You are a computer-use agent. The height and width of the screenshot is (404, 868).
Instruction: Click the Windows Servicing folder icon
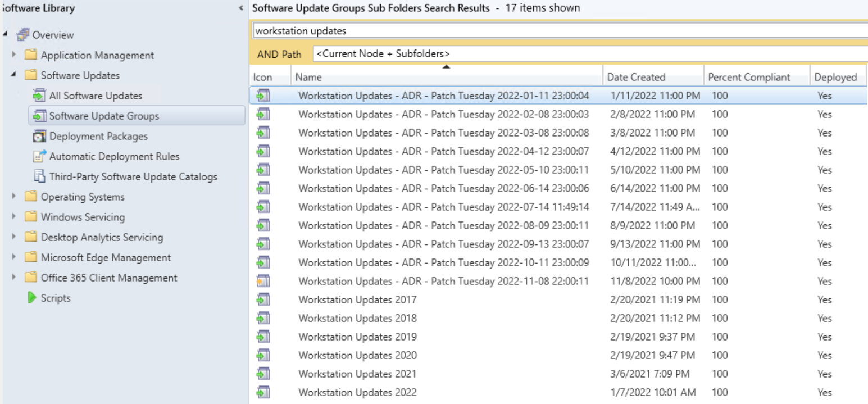point(31,217)
